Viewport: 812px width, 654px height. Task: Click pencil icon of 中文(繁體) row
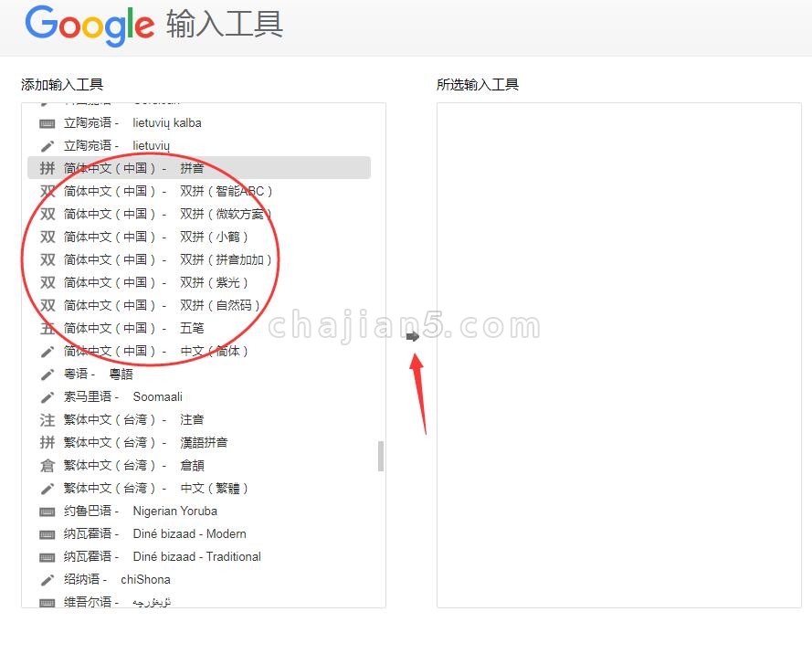point(47,488)
